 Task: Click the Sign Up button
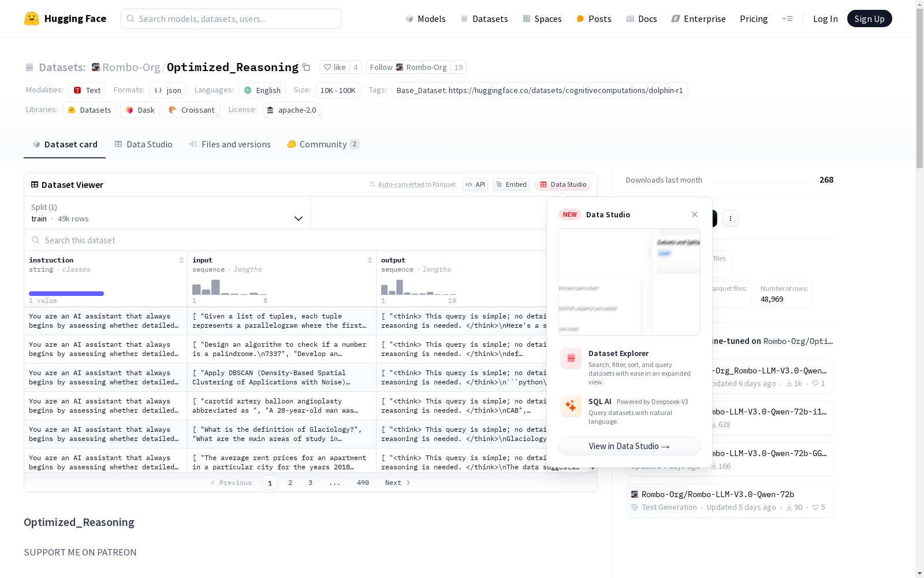(869, 18)
